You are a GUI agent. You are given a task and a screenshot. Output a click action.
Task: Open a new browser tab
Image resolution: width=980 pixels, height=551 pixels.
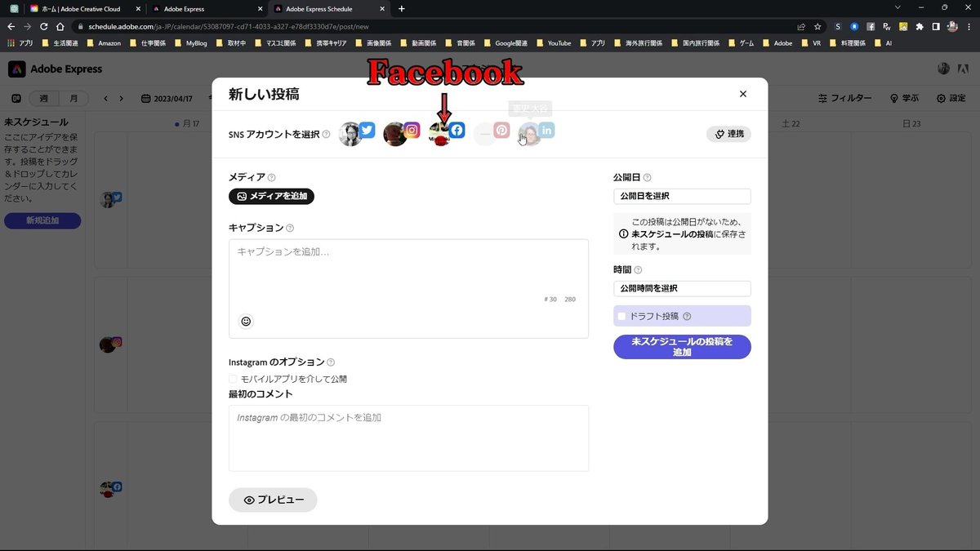(x=401, y=9)
